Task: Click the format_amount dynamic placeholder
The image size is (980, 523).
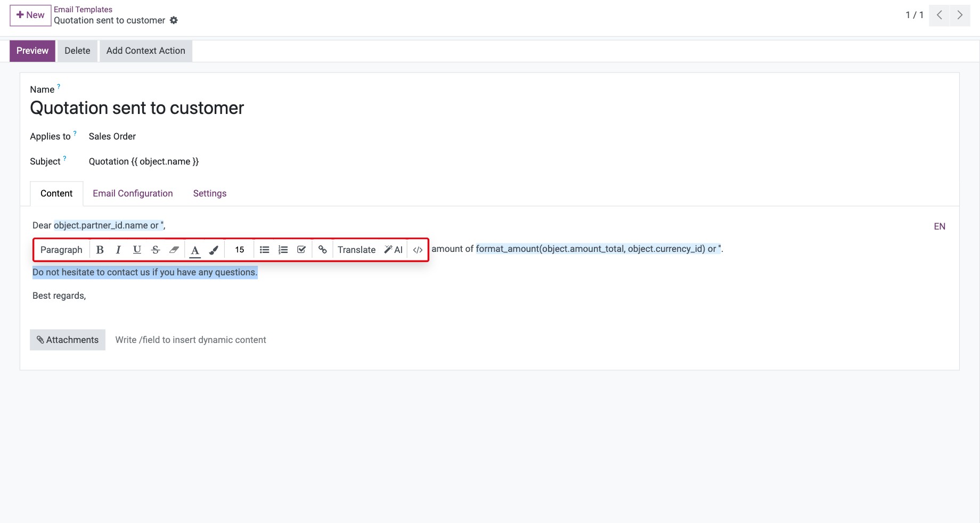Action: coord(598,249)
